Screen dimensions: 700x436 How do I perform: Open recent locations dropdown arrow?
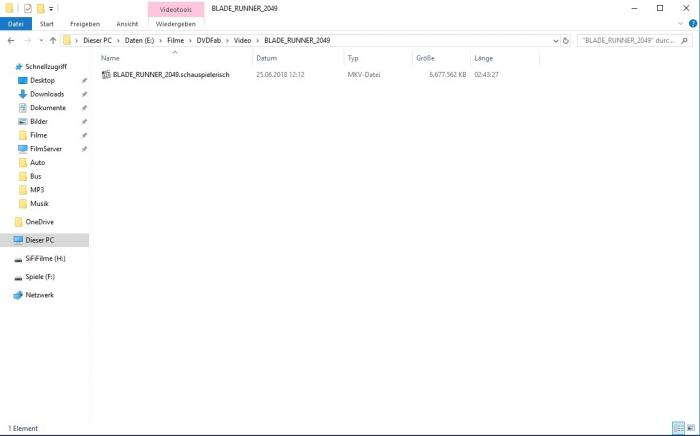point(41,41)
